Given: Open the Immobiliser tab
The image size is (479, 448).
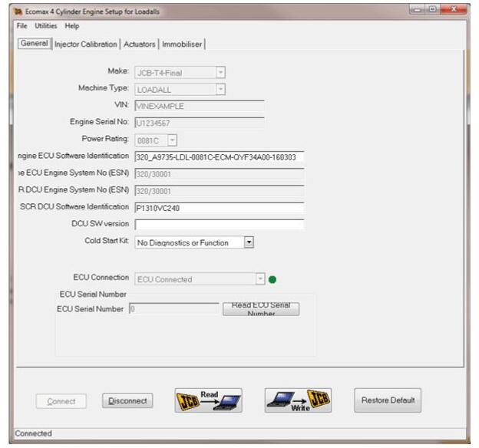Looking at the screenshot, I should pos(182,44).
